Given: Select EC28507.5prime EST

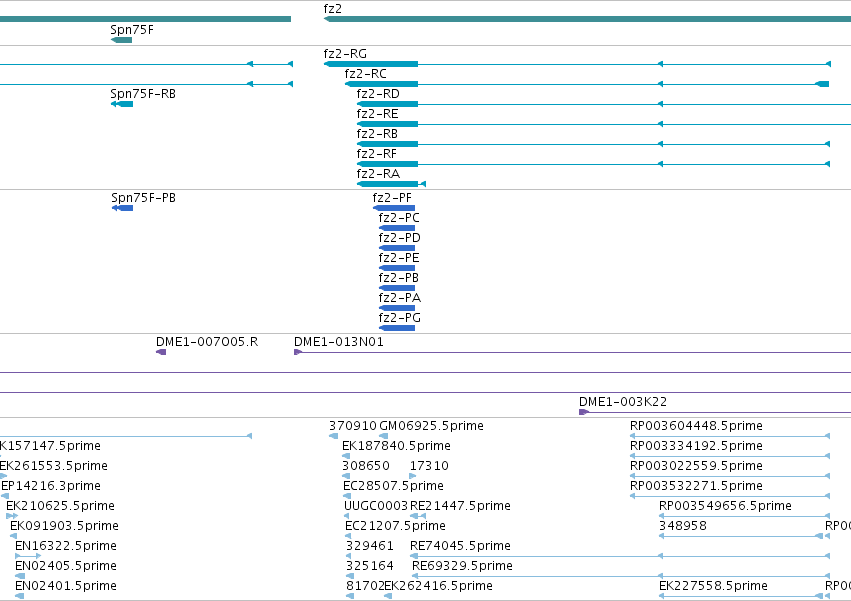Looking at the screenshot, I should coord(347,496).
